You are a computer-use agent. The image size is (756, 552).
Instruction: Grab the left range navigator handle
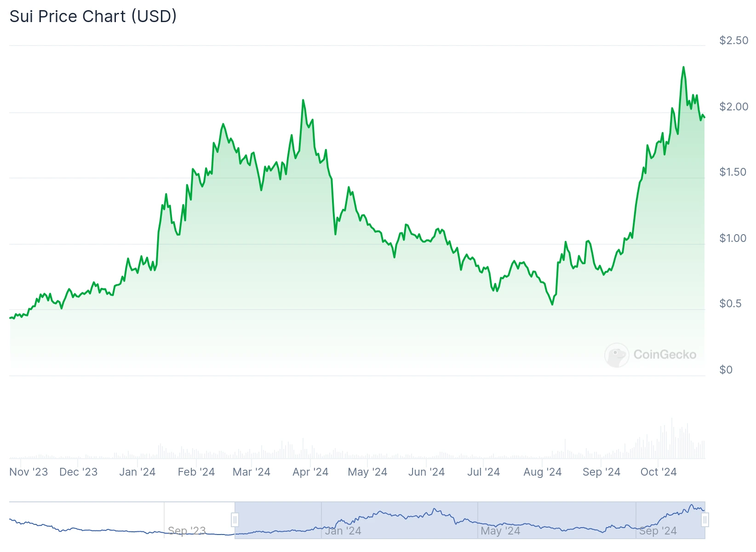pos(235,520)
